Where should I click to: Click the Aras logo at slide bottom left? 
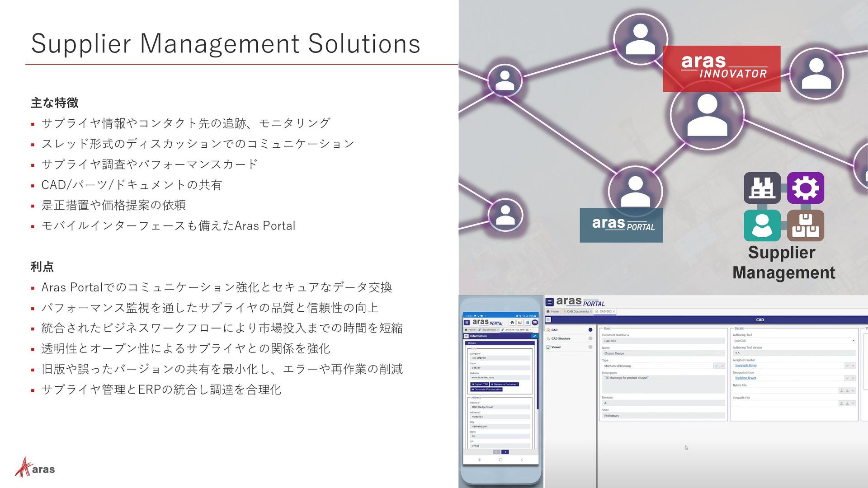[x=35, y=467]
